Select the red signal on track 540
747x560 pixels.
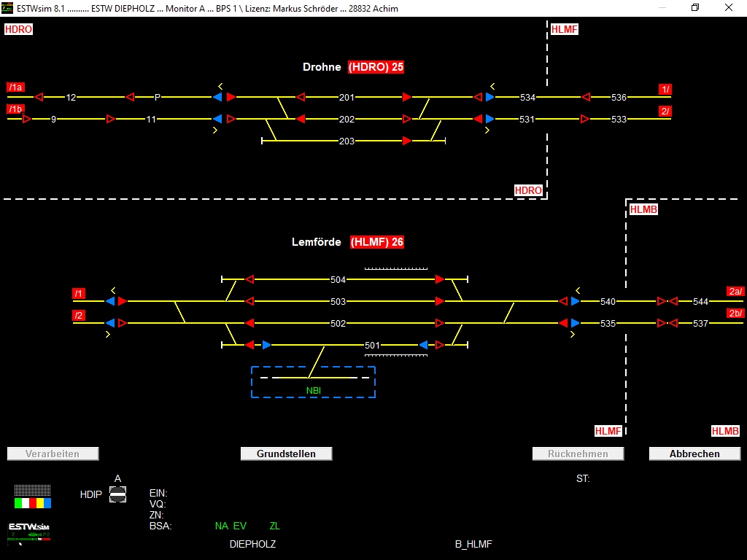[564, 300]
